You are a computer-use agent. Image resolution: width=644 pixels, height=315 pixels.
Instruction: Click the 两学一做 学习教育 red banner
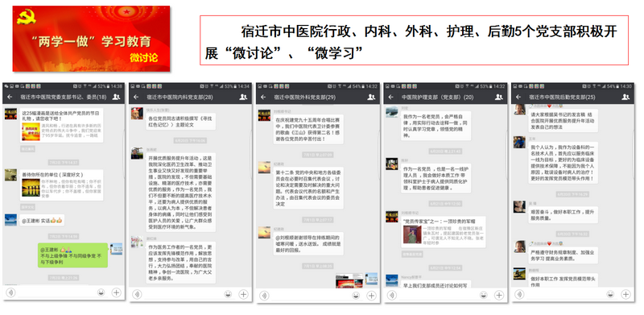coord(91,39)
